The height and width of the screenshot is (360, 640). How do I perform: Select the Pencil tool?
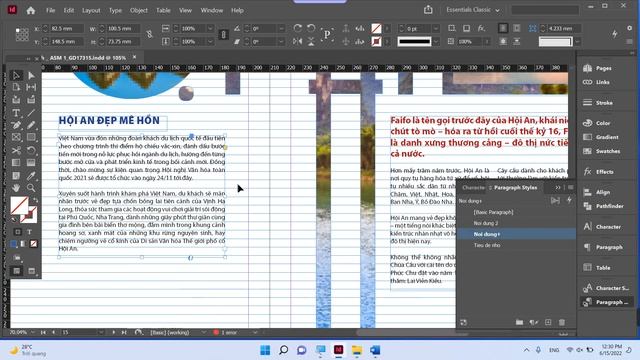(x=31, y=125)
